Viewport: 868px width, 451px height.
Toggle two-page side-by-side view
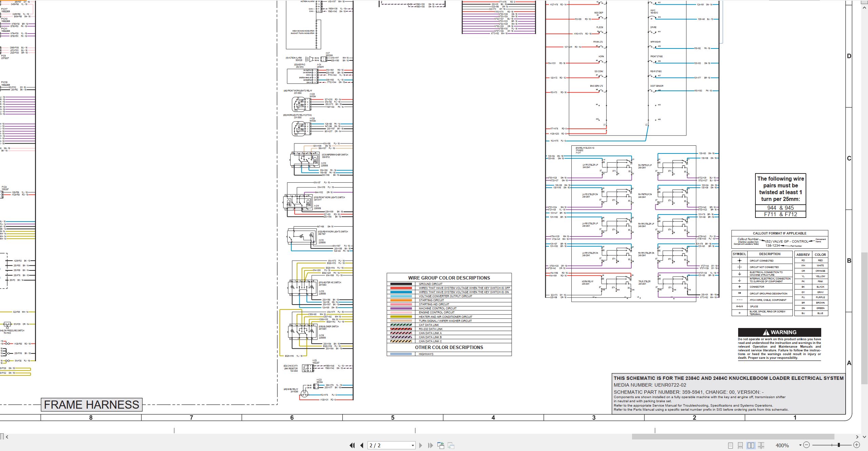[751, 446]
